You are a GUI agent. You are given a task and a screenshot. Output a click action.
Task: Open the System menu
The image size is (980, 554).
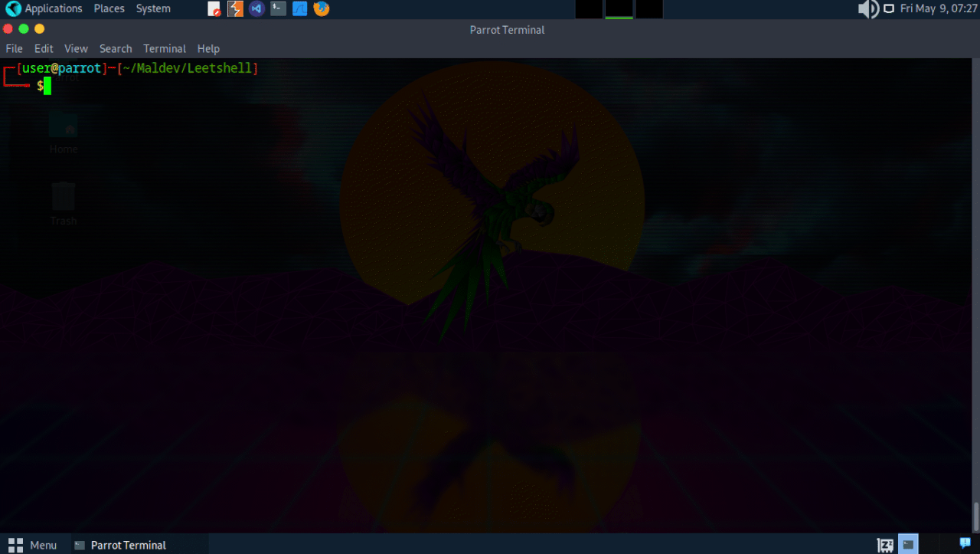pos(152,8)
